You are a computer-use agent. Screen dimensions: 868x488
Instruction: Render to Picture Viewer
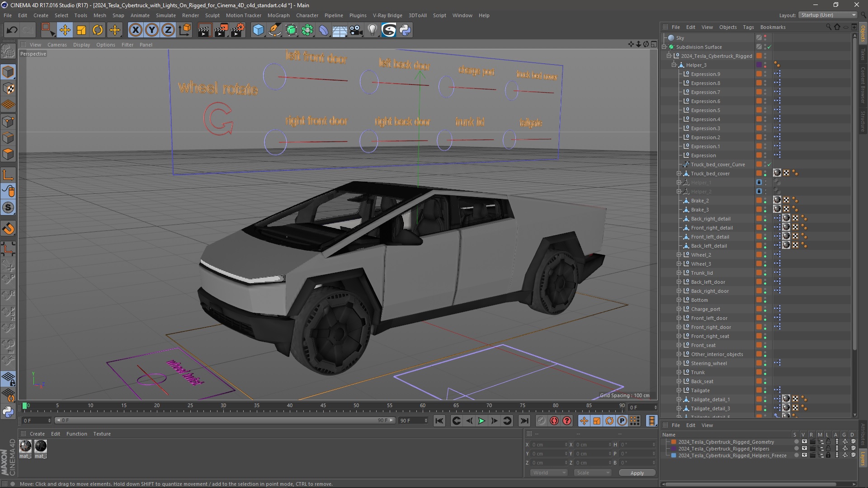coord(221,30)
